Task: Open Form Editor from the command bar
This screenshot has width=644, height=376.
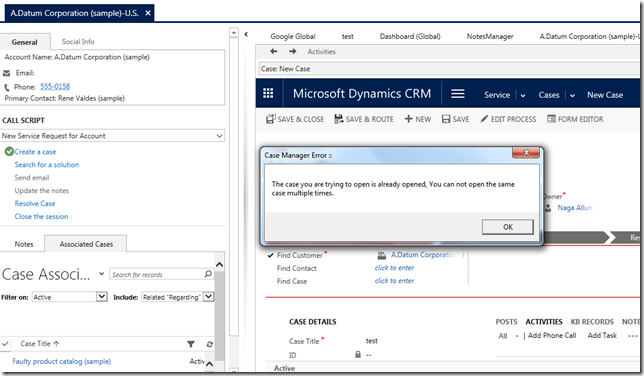Action: point(575,119)
